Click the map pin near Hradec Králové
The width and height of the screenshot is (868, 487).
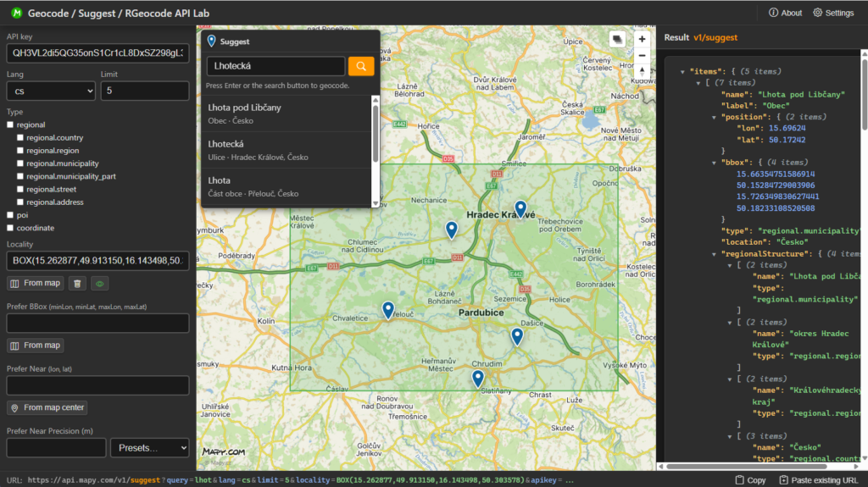(x=520, y=209)
